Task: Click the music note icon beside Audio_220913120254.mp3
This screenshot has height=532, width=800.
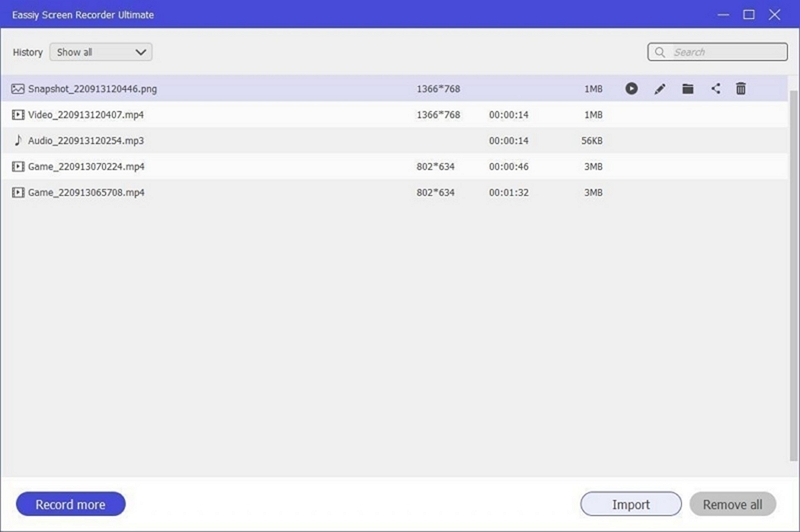Action: click(x=18, y=140)
